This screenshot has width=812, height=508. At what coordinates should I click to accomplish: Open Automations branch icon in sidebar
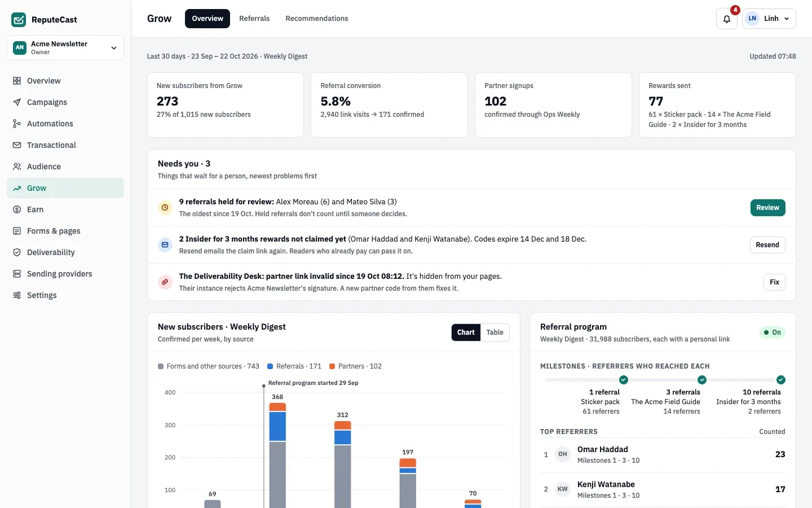pyautogui.click(x=17, y=124)
